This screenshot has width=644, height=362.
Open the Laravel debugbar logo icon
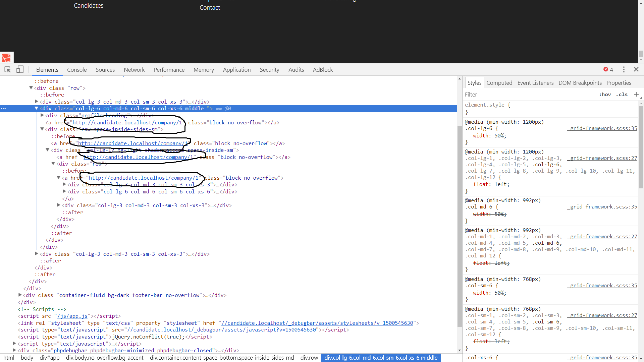pos(6,58)
